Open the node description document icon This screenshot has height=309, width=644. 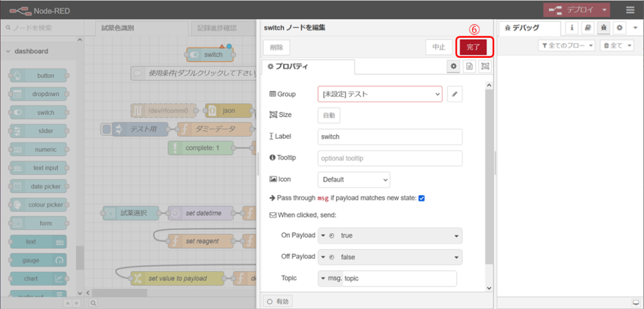(469, 67)
